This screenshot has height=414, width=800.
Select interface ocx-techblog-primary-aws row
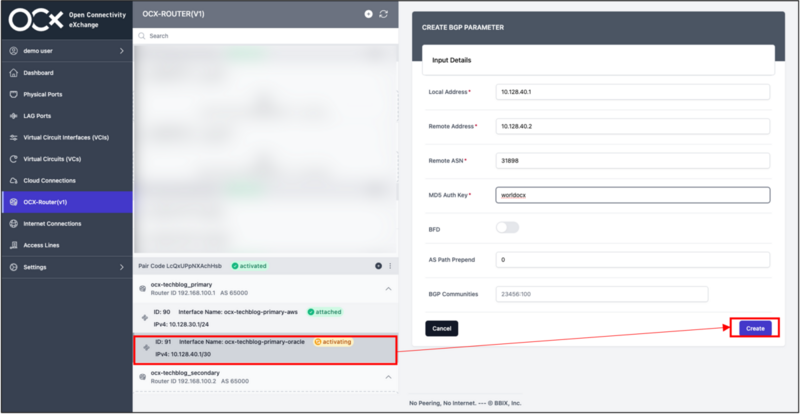(x=265, y=318)
